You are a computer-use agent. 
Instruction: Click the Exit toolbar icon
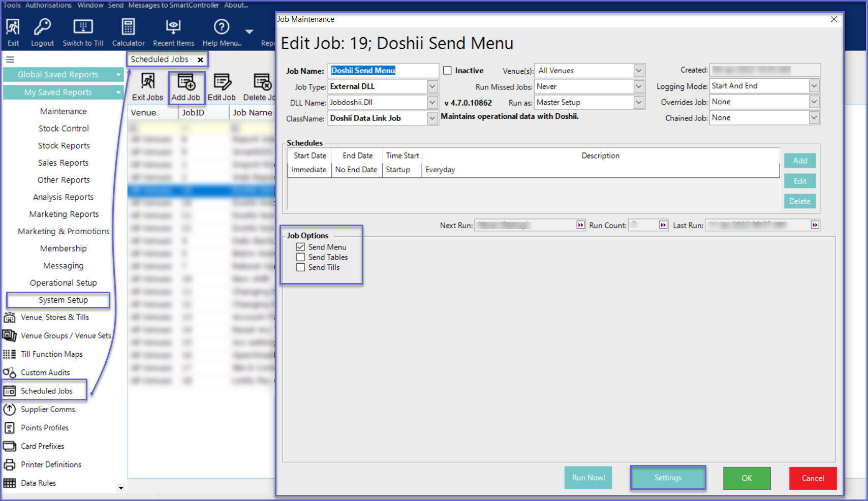coord(13,33)
